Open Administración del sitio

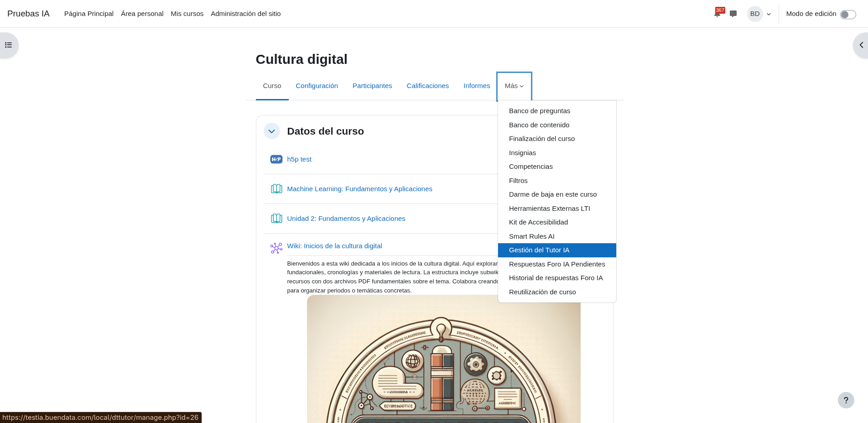click(245, 14)
